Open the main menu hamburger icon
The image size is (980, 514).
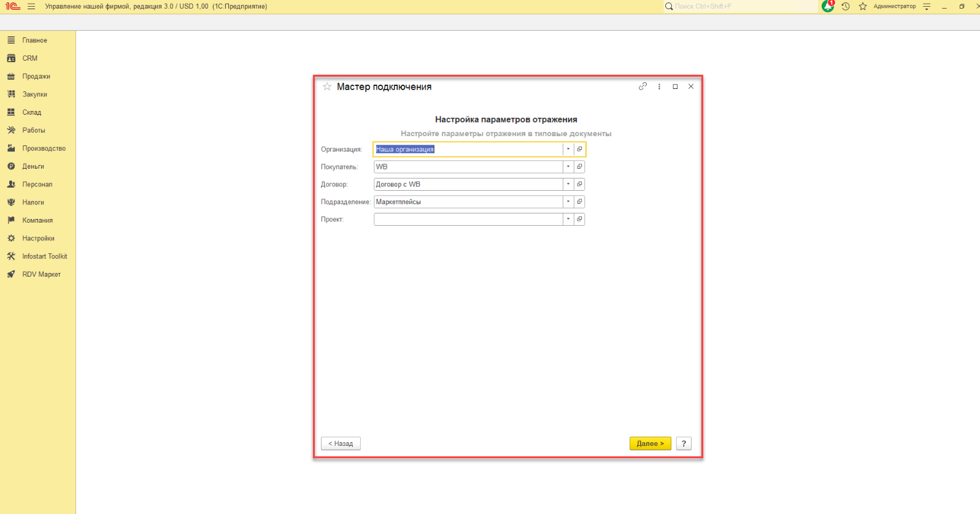click(31, 7)
